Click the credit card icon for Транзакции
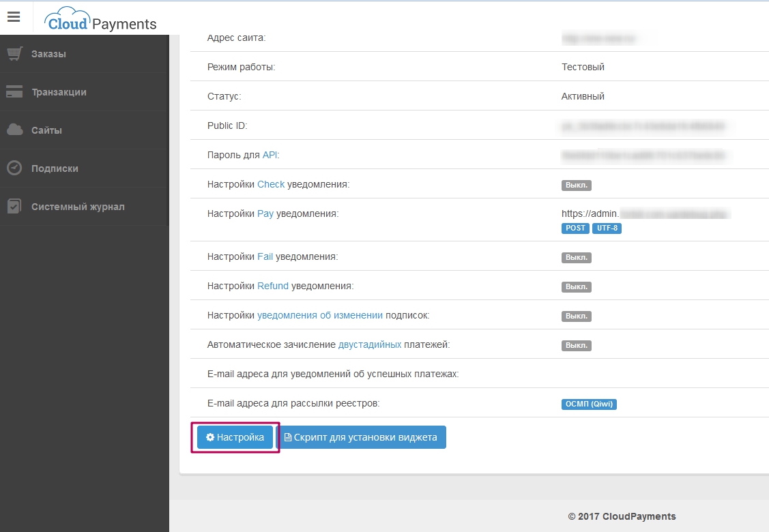The height and width of the screenshot is (532, 769). click(14, 92)
